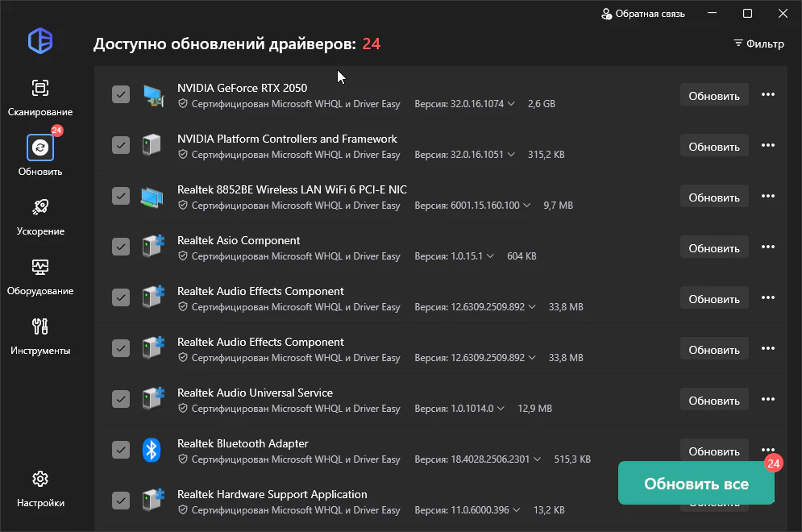Click the Realtek Bluetooth Adapter icon
The height and width of the screenshot is (532, 802).
pos(152,450)
